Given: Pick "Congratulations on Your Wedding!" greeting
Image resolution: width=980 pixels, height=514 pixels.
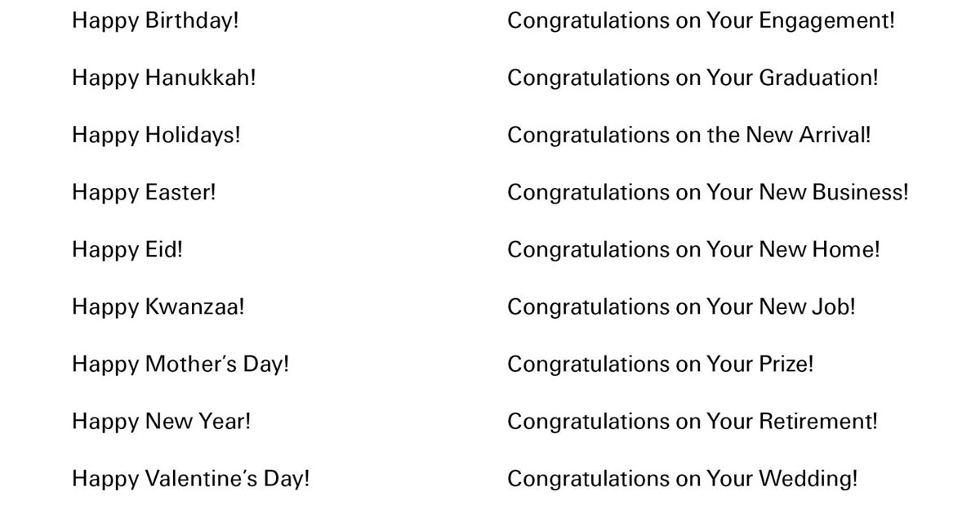Looking at the screenshot, I should pyautogui.click(x=682, y=478).
